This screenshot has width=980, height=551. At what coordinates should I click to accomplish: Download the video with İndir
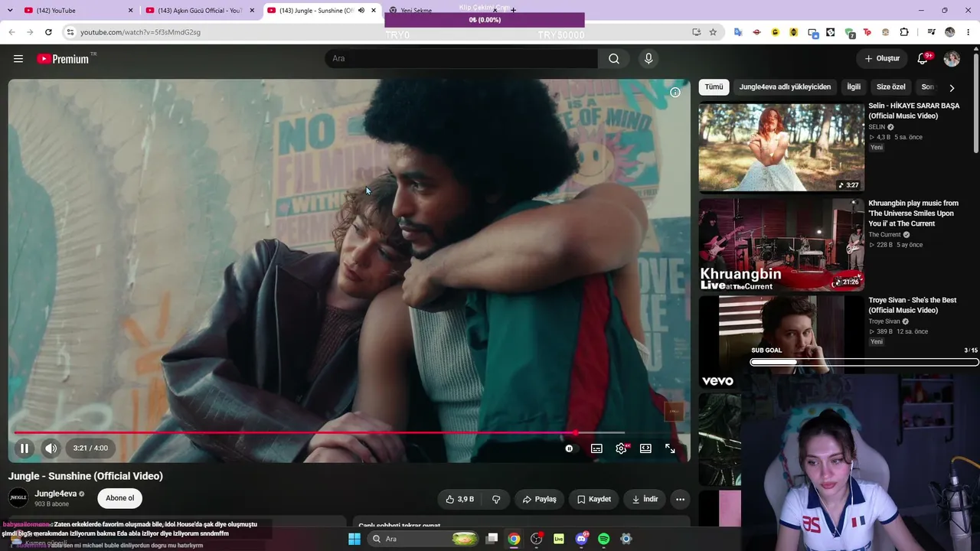point(644,499)
